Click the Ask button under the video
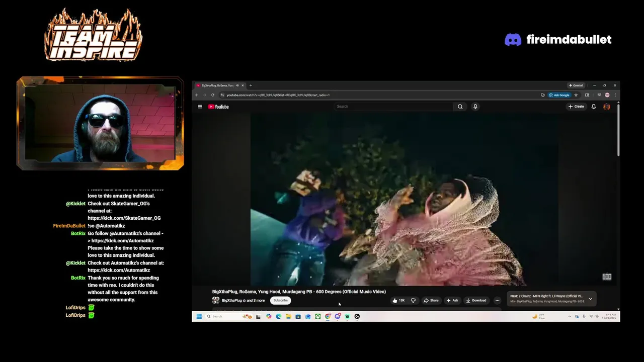The width and height of the screenshot is (644, 362). [452, 301]
